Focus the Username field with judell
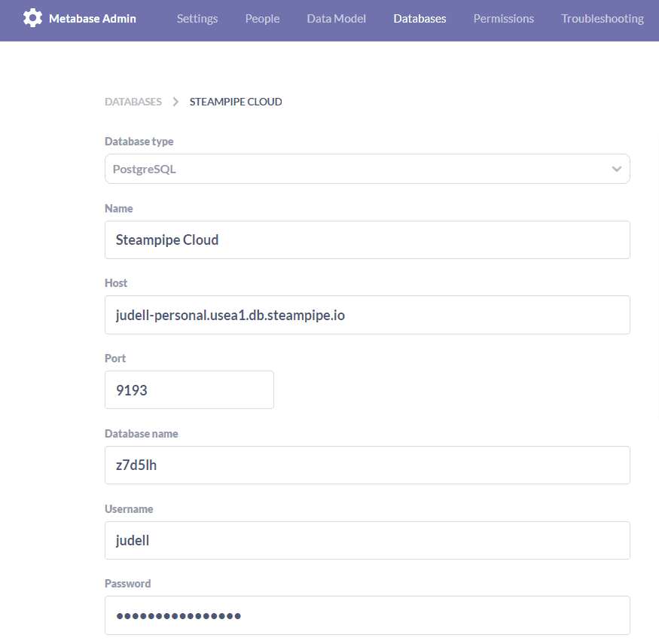Viewport: 659px width, 644px height. click(368, 540)
